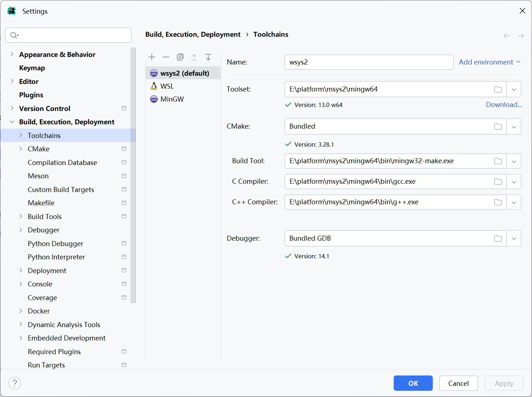532x397 pixels.
Task: Click the Apply button
Action: pos(504,383)
